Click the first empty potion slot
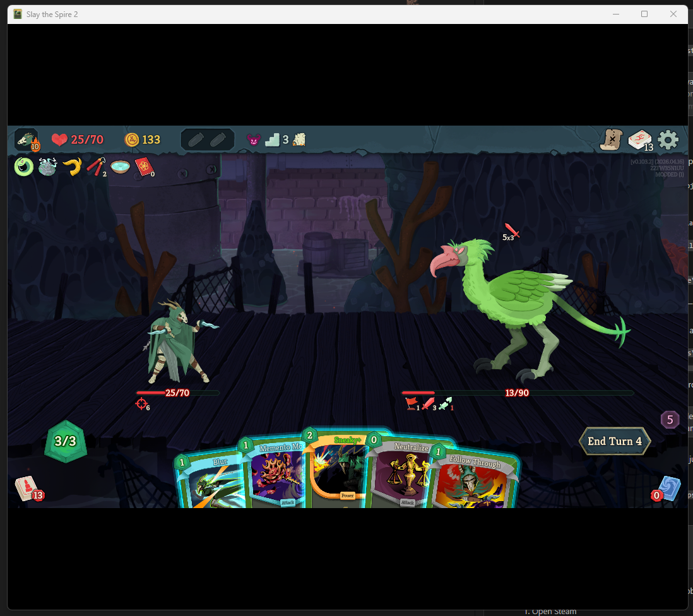 coord(196,139)
